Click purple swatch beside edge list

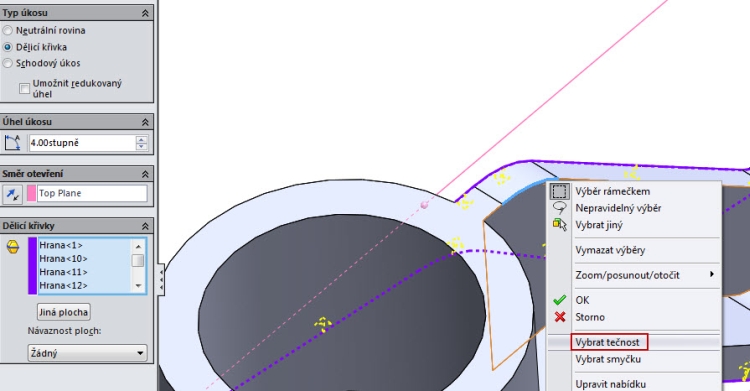[32, 266]
